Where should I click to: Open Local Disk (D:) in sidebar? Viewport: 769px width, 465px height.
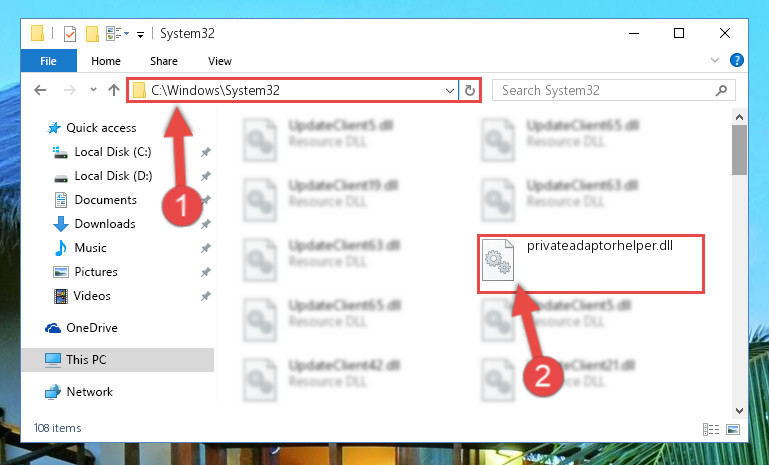click(113, 176)
